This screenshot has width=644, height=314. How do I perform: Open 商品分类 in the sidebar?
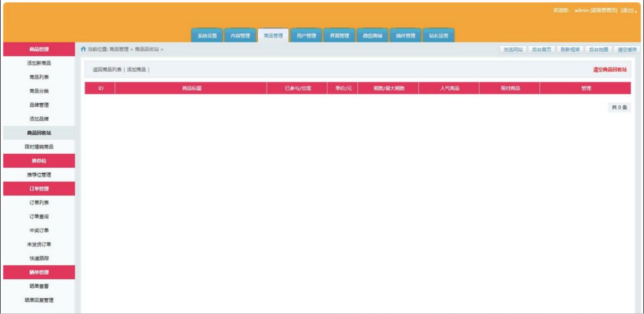coord(39,91)
